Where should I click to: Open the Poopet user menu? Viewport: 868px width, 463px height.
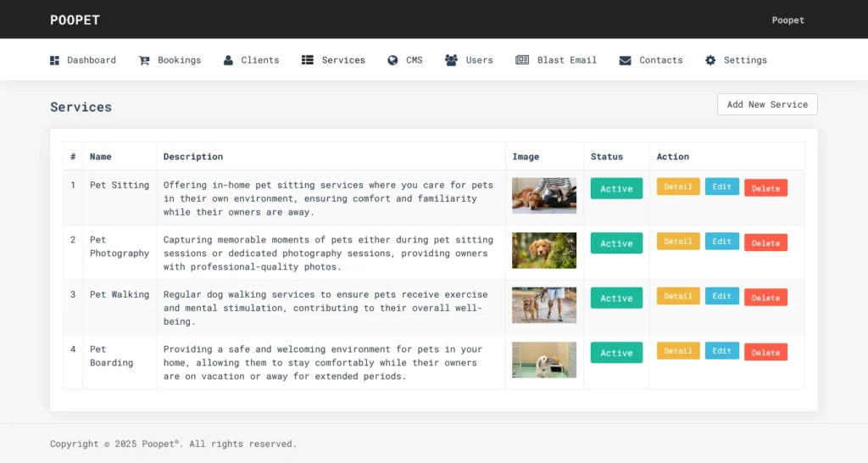point(787,20)
